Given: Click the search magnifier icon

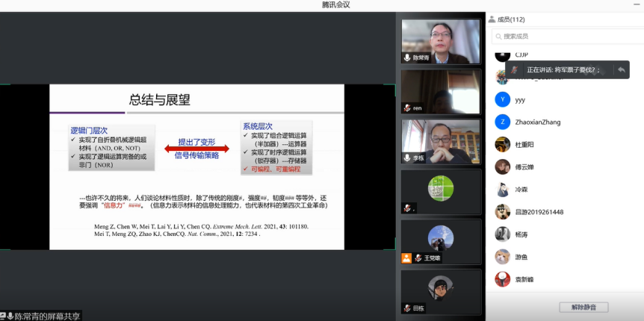Looking at the screenshot, I should click(498, 36).
